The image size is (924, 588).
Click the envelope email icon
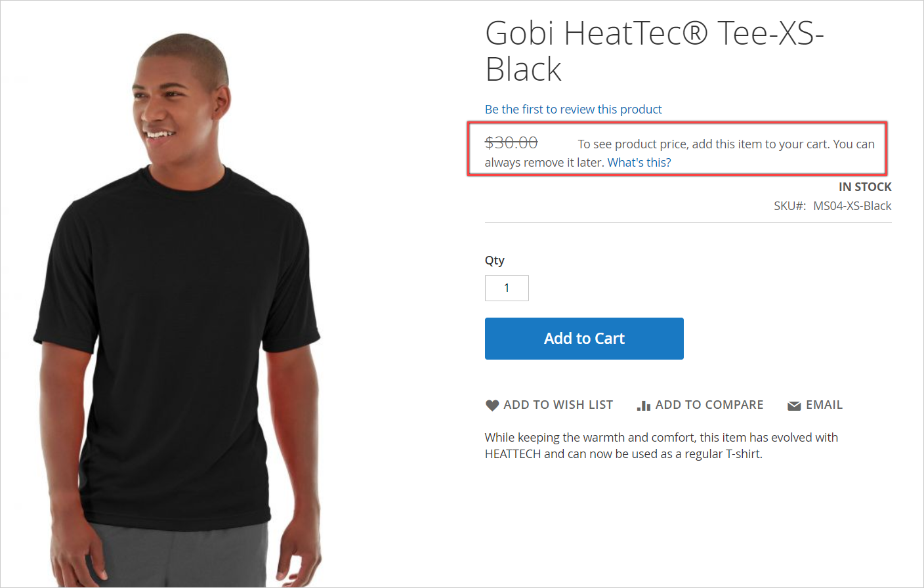pos(794,406)
